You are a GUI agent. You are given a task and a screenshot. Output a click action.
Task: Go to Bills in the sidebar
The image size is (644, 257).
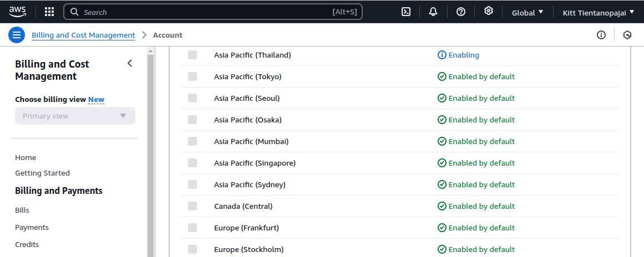click(22, 210)
